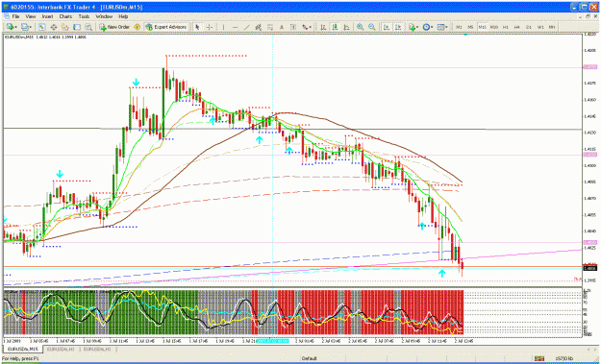The width and height of the screenshot is (601, 364).
Task: Open the Charts menu
Action: [x=65, y=16]
